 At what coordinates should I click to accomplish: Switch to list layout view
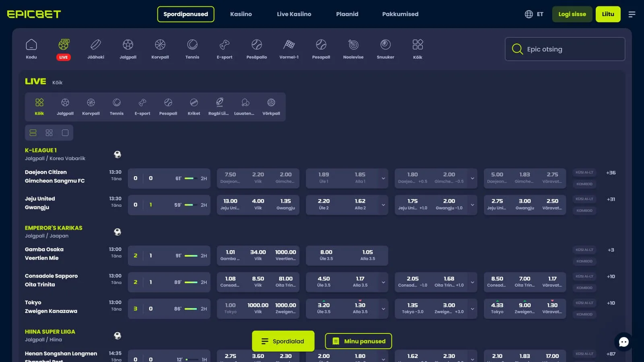coord(33,133)
